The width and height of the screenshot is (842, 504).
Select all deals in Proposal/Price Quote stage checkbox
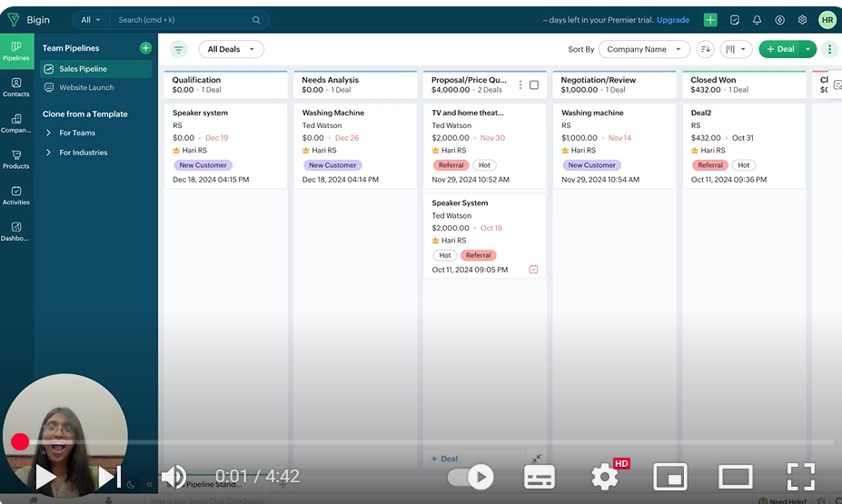pyautogui.click(x=534, y=84)
